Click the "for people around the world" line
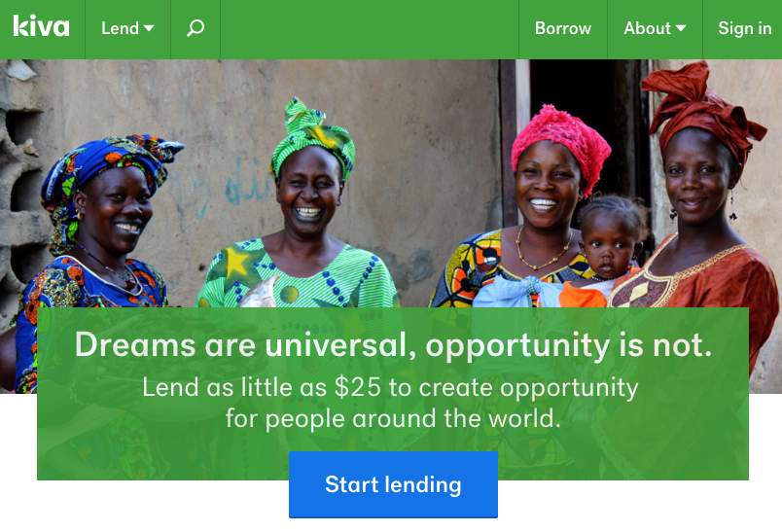Viewport: 782px width, 532px height. [x=394, y=418]
